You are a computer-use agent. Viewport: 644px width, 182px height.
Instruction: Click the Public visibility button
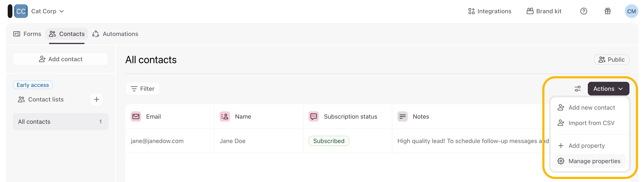click(x=612, y=60)
